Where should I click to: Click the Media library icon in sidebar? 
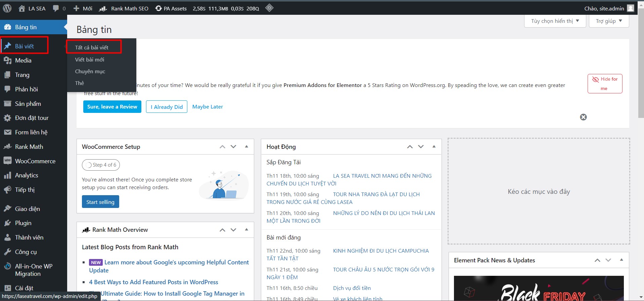(7, 60)
